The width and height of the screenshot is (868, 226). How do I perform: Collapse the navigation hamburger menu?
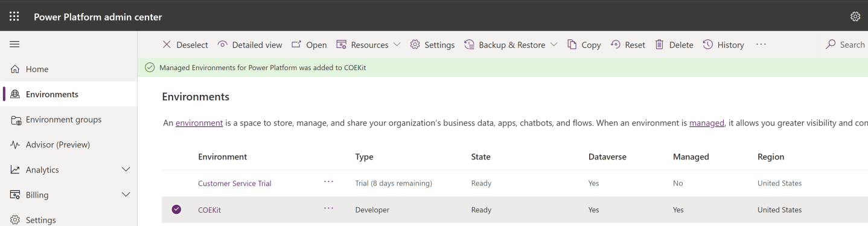pos(14,44)
